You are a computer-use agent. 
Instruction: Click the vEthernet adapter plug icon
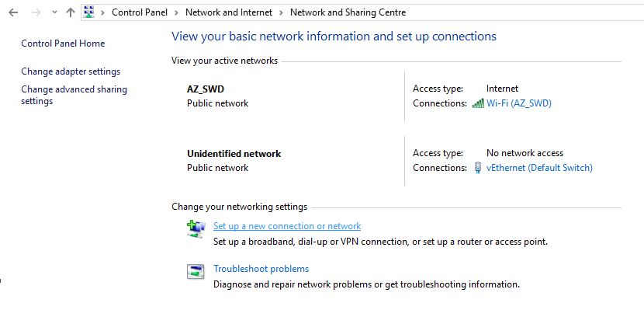pos(478,167)
